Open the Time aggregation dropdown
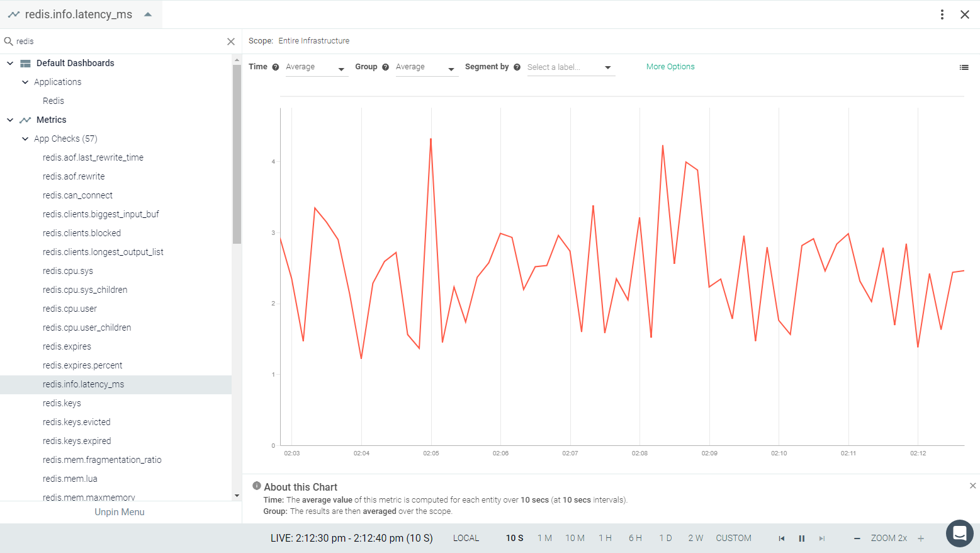The width and height of the screenshot is (980, 553). coord(317,67)
